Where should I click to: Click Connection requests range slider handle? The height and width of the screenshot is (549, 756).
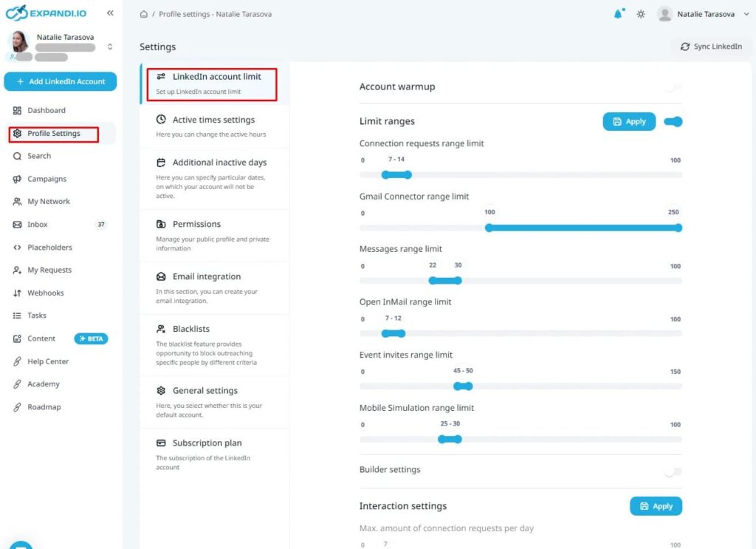click(396, 174)
